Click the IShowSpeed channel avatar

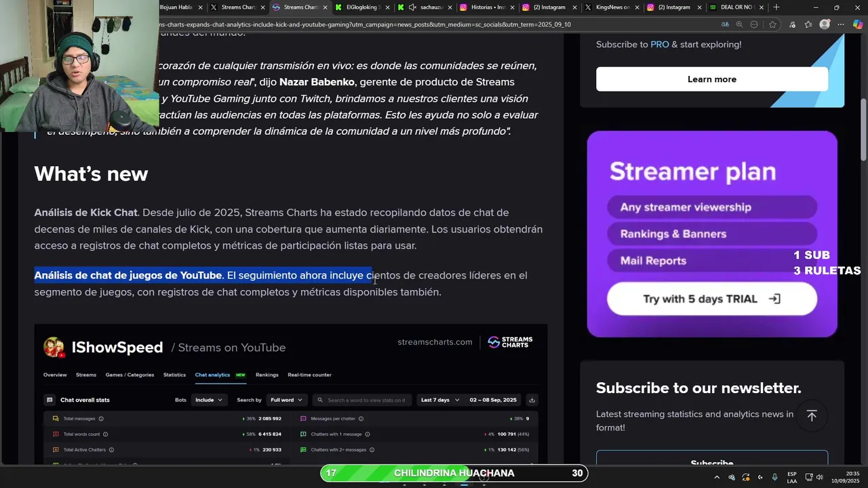pyautogui.click(x=54, y=347)
